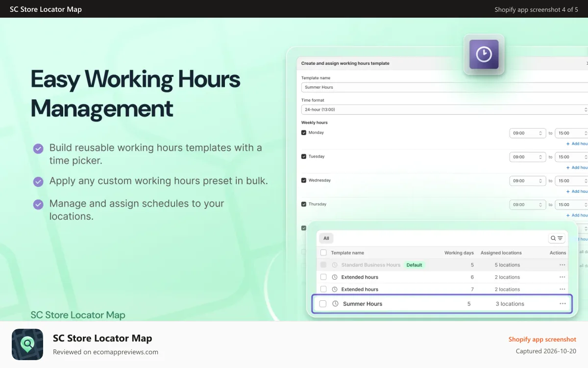Viewport: 588px width, 368px height.
Task: Open Wednesday start time 09:00 picker
Action: 528,181
